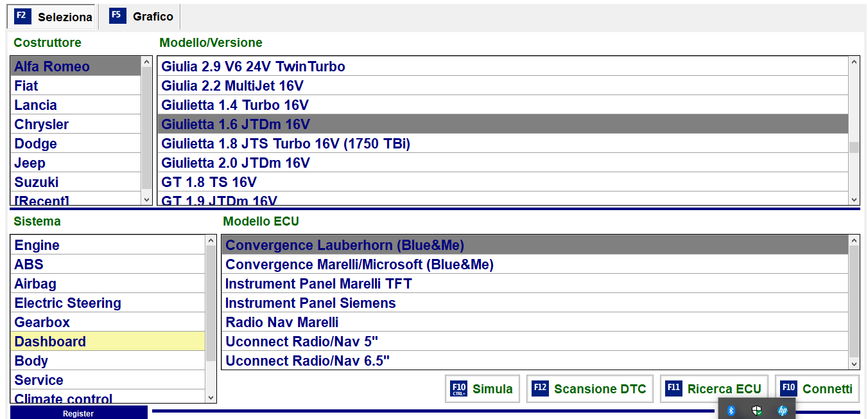The width and height of the screenshot is (868, 419).
Task: Select Instrument Panel Marelli TFT
Action: click(535, 283)
